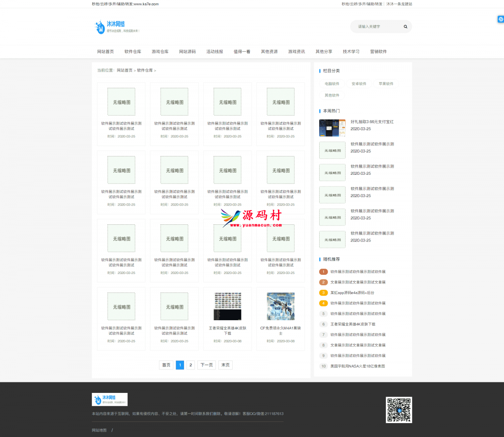This screenshot has height=437, width=504.
Task: Select the 苹果软件 category tag
Action: (386, 84)
